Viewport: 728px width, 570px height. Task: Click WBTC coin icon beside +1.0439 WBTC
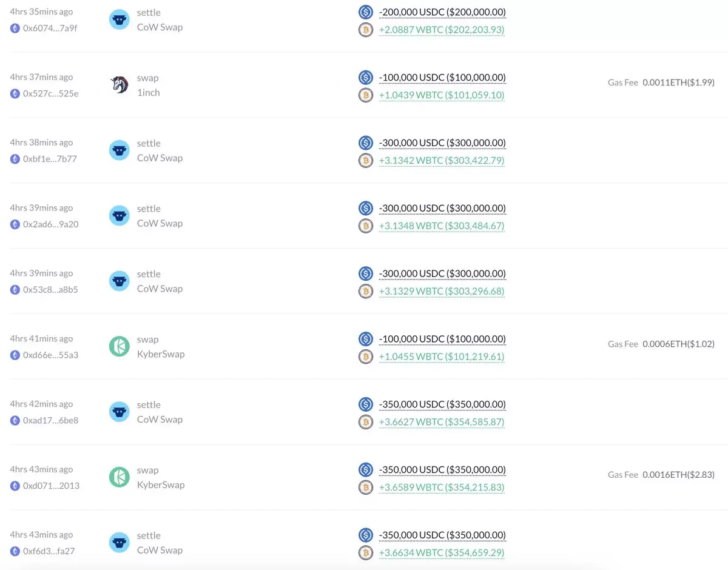[365, 95]
